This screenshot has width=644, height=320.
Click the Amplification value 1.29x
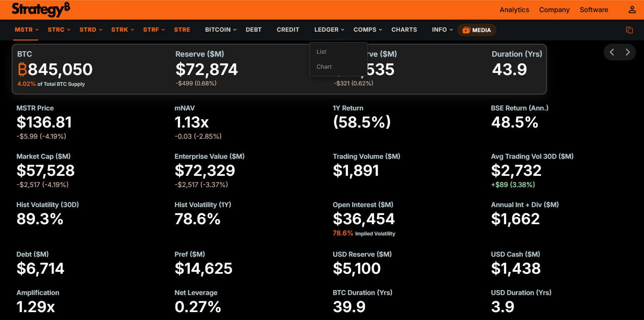click(x=36, y=307)
